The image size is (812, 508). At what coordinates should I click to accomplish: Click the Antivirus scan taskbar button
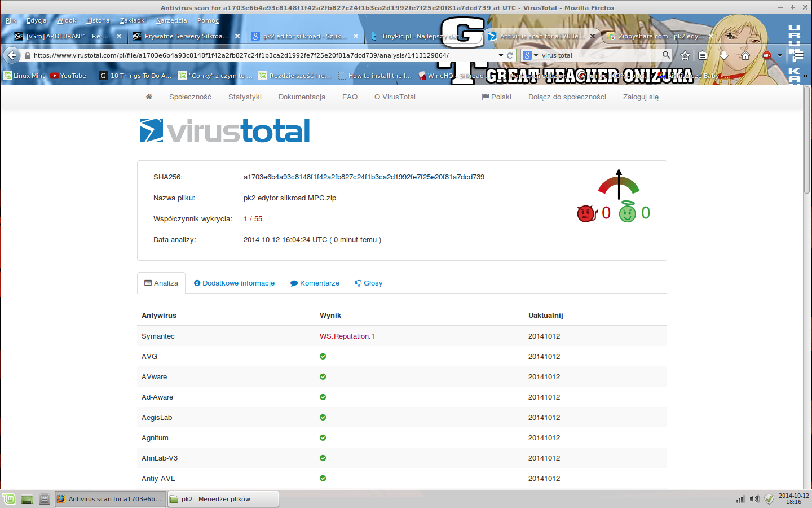click(x=110, y=499)
